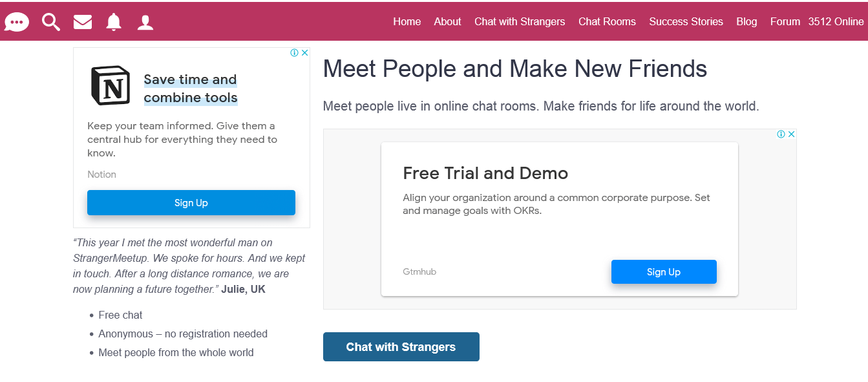Image resolution: width=868 pixels, height=382 pixels.
Task: Click the info icon on Gtmhub ad
Action: coord(781,134)
